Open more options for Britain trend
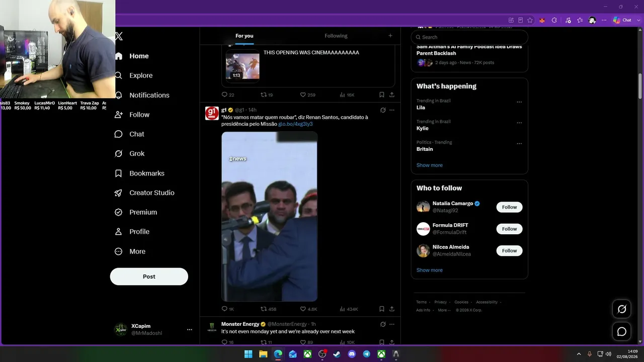Screen dimensions: 644x362 point(519,143)
